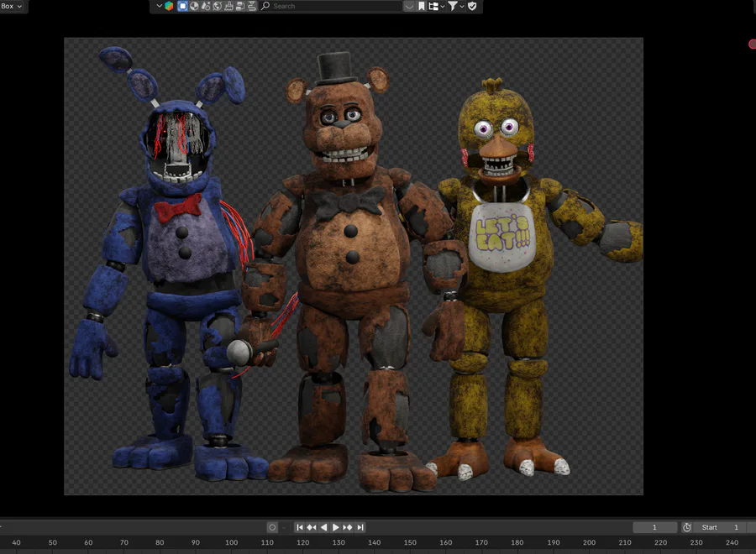Click the colorful cube display mode icon
The width and height of the screenshot is (756, 554).
point(169,6)
